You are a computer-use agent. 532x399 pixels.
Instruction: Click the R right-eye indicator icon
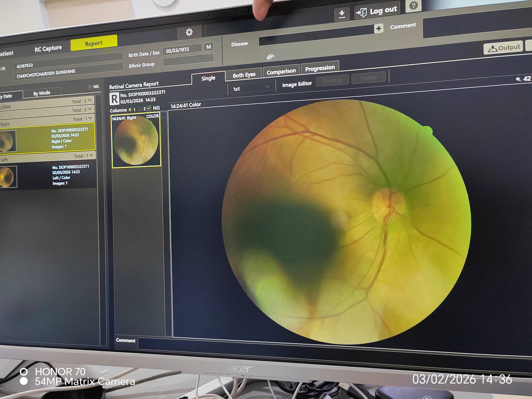pyautogui.click(x=114, y=99)
